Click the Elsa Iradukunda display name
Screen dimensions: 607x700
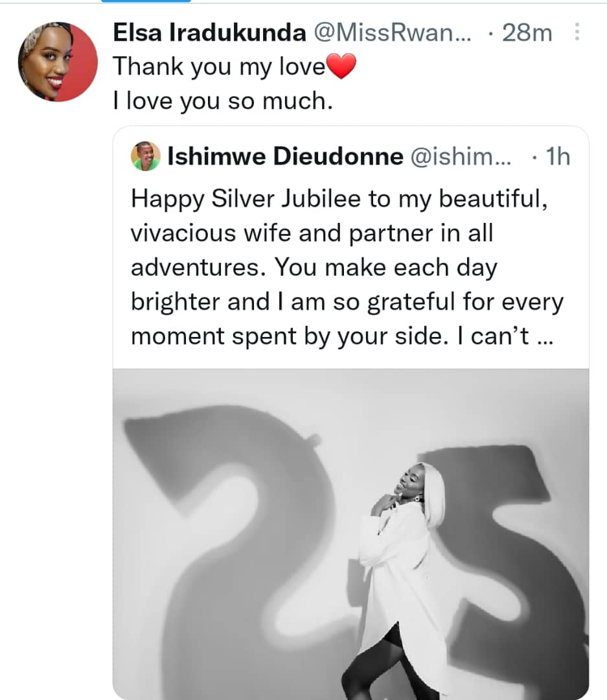[209, 33]
